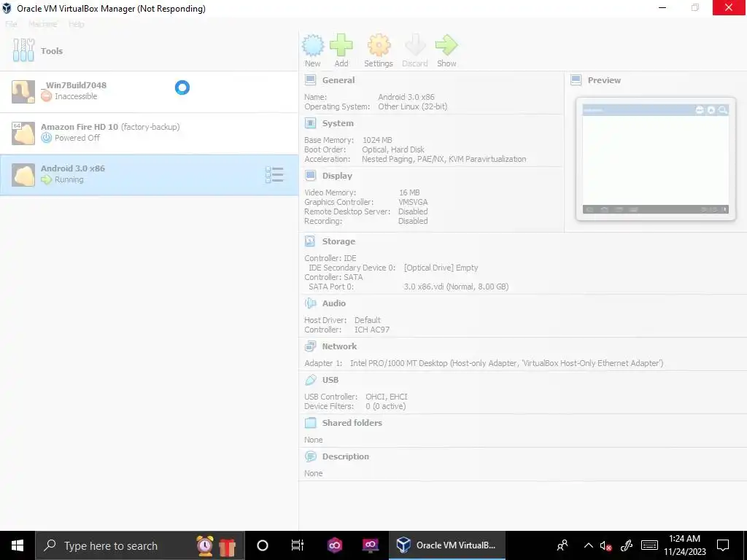Click the 'VMSVGA' graphics controller value

coord(413,202)
